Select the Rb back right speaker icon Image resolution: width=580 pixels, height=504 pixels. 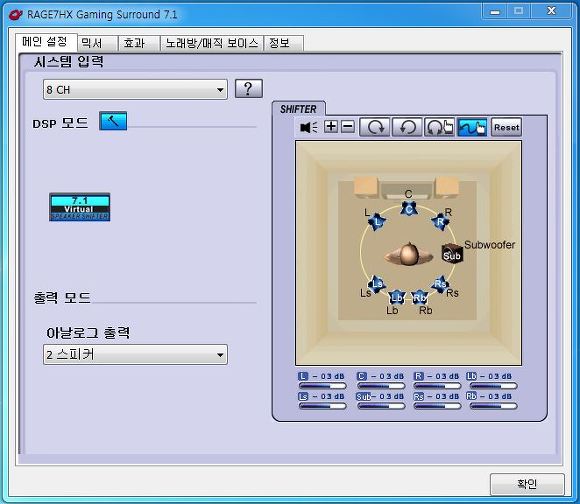[x=419, y=297]
